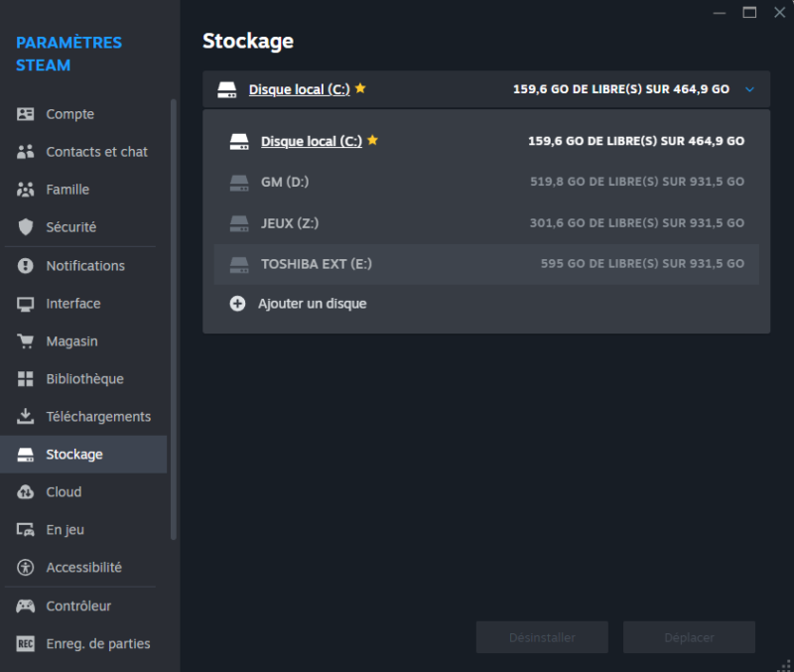Click 301,6 GO DE LIBRE(S) SUR 931,5 GO
The height and width of the screenshot is (672, 794).
tap(637, 222)
